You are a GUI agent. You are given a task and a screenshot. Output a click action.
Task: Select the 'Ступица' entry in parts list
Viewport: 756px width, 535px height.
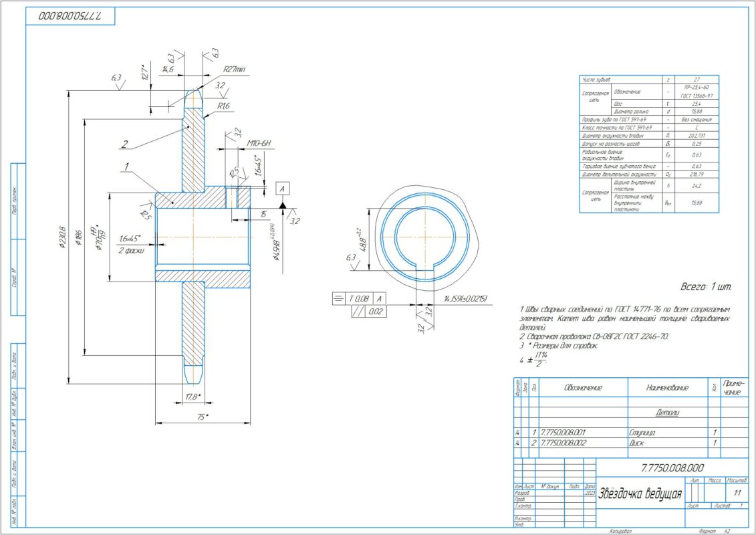click(x=642, y=432)
